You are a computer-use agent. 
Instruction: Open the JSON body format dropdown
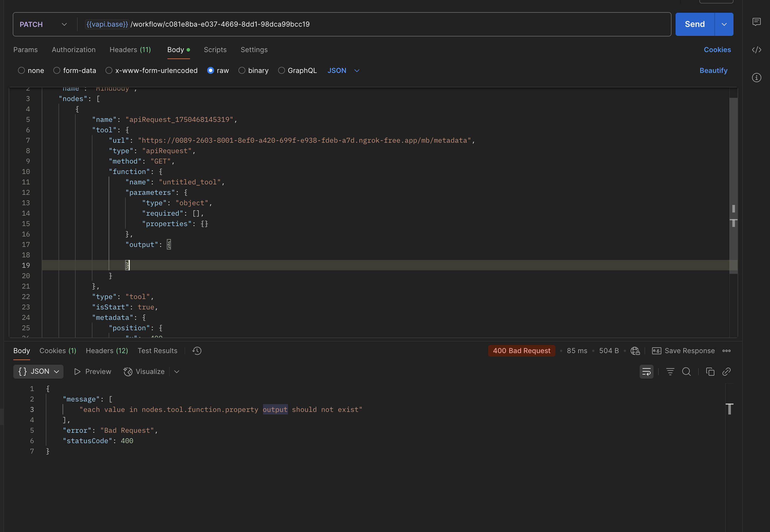(x=343, y=70)
